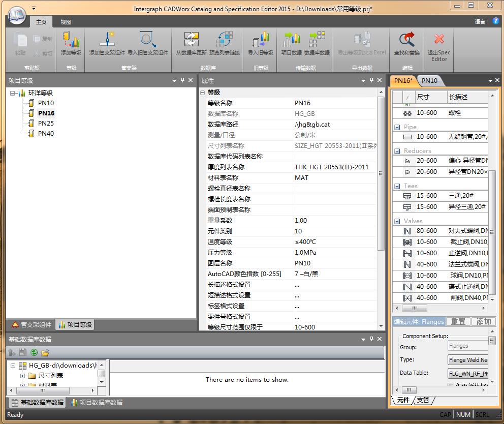Pin the 属性 panel with pushpin
504x424 pixels.
(371, 80)
